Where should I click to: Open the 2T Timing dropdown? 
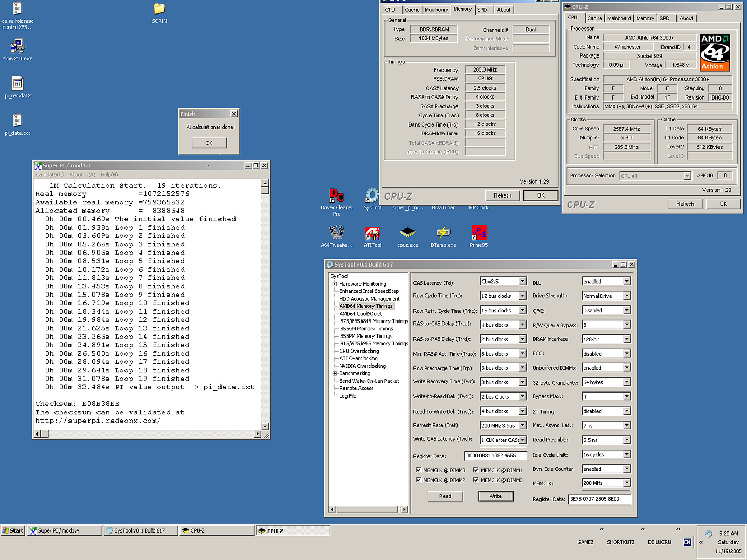627,411
